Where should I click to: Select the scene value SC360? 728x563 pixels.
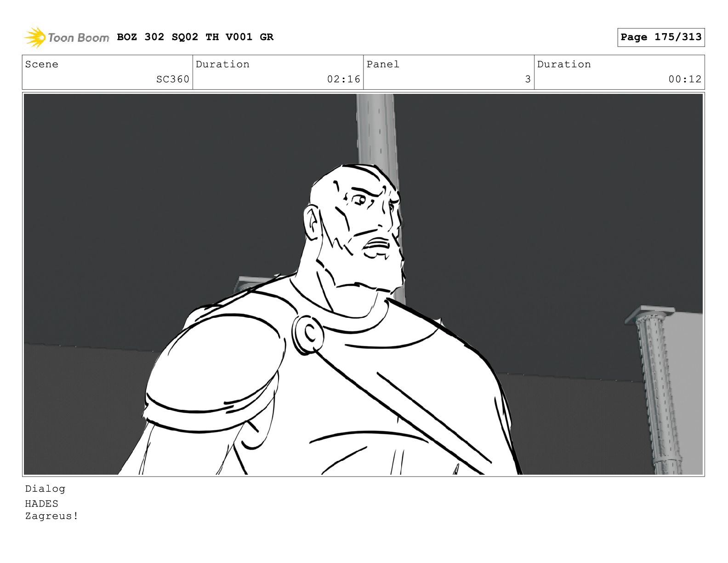click(x=173, y=79)
